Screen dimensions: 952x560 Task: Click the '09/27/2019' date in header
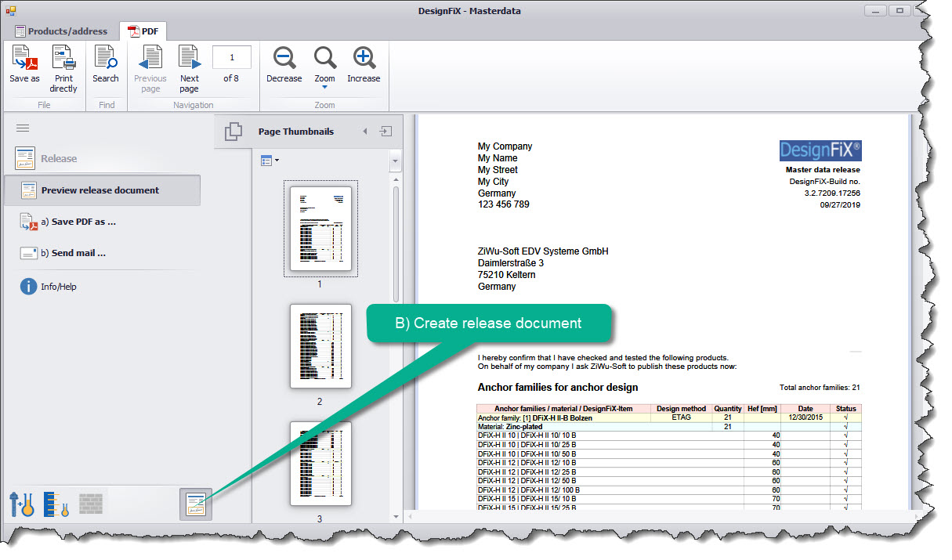[840, 204]
